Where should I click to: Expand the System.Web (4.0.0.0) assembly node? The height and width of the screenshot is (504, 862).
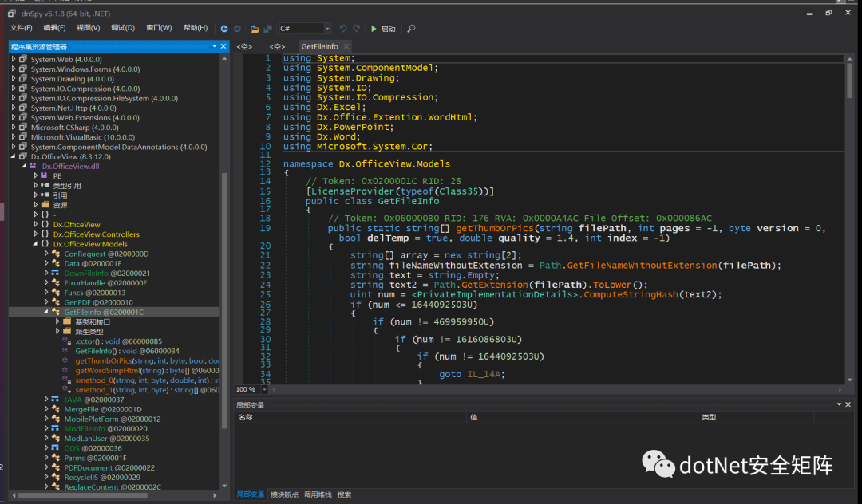coord(14,59)
